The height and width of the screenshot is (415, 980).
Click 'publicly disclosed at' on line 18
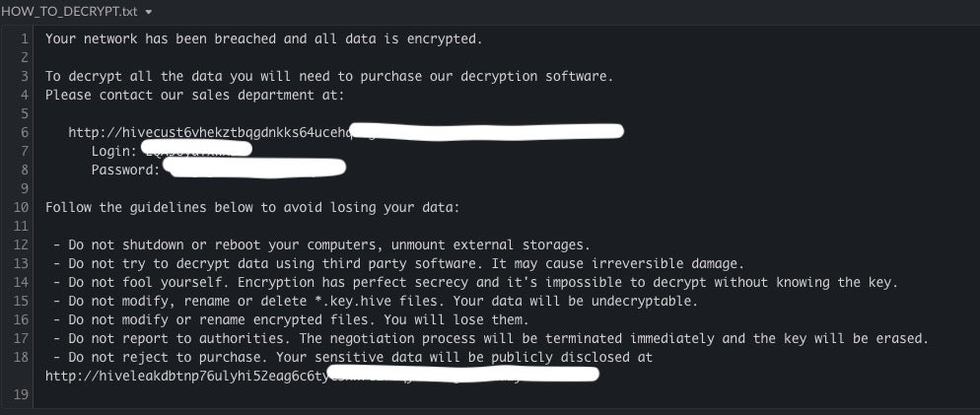pyautogui.click(x=572, y=358)
